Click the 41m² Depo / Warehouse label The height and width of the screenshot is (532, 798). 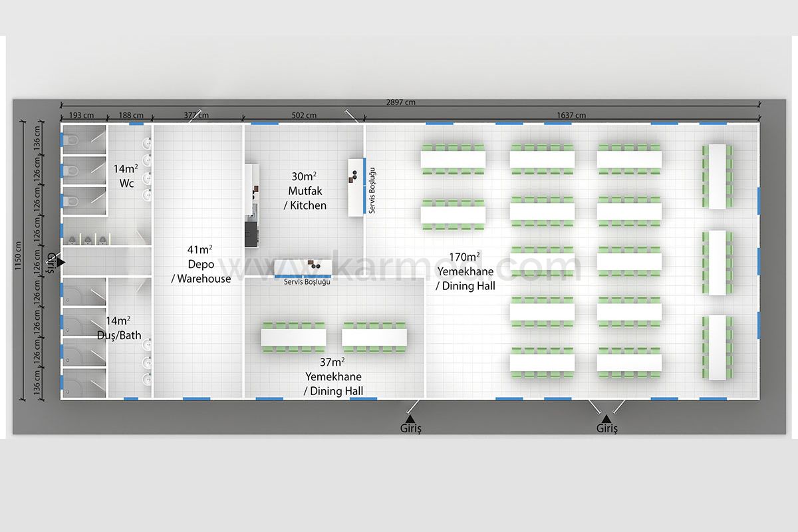[200, 264]
